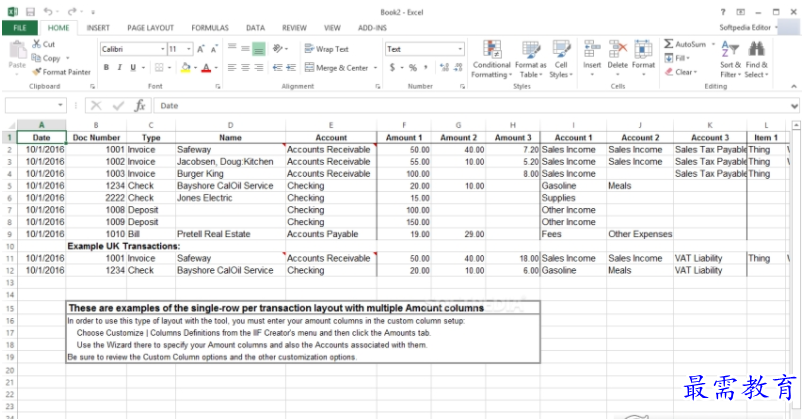
Task: Increase font size with larger A
Action: pyautogui.click(x=201, y=49)
